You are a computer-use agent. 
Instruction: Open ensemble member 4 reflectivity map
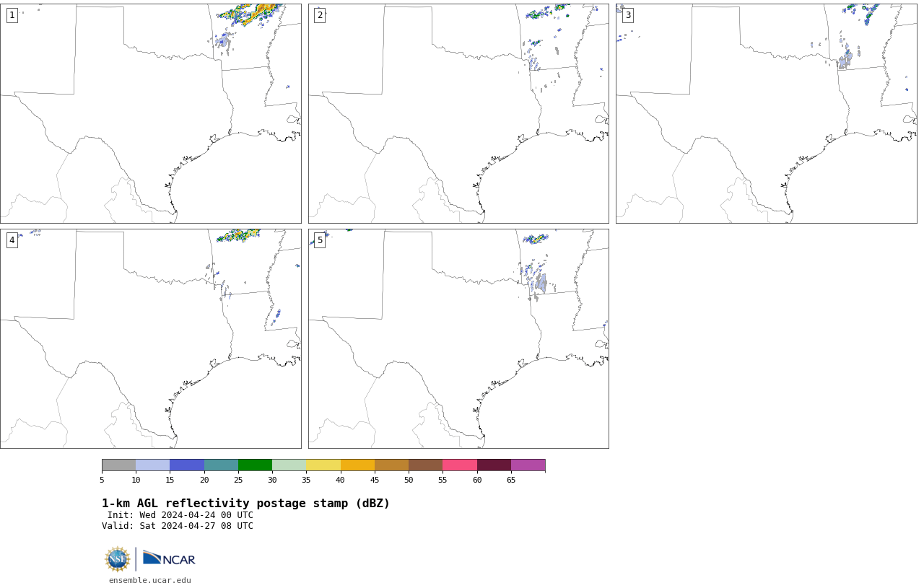tap(150, 338)
